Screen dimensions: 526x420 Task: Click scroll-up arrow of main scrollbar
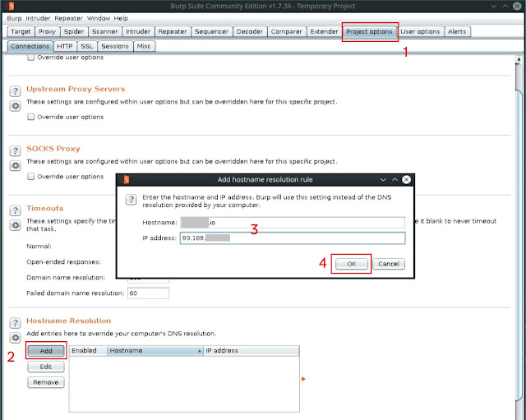519,60
